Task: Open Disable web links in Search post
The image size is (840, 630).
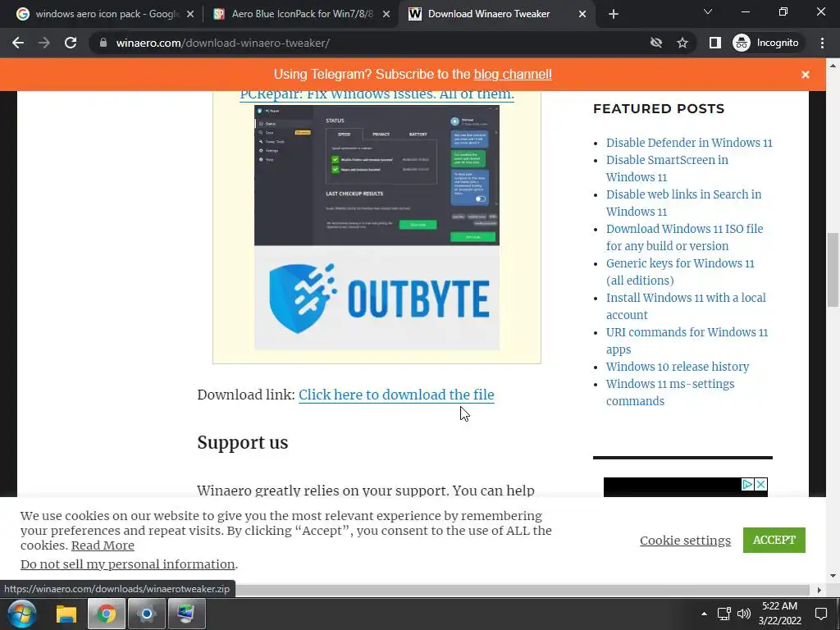Action: pyautogui.click(x=683, y=203)
